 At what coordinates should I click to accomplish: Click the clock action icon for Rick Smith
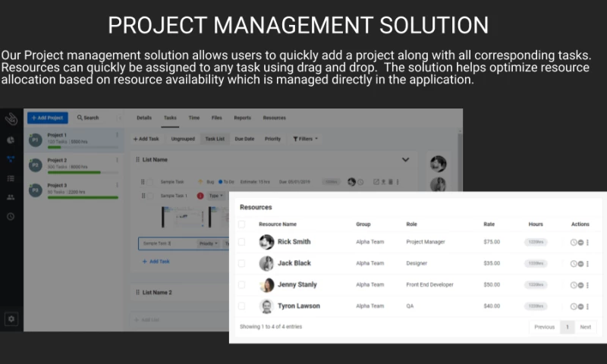(574, 243)
